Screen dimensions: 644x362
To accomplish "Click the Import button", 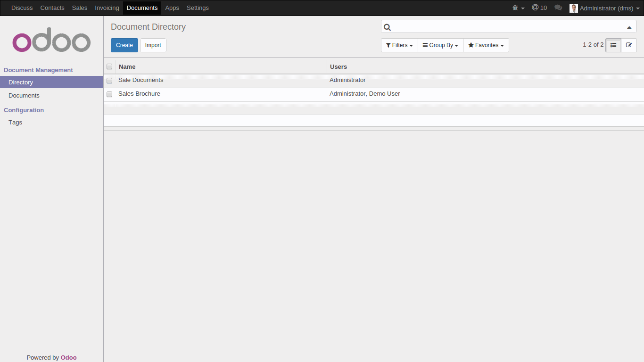I will (x=153, y=45).
